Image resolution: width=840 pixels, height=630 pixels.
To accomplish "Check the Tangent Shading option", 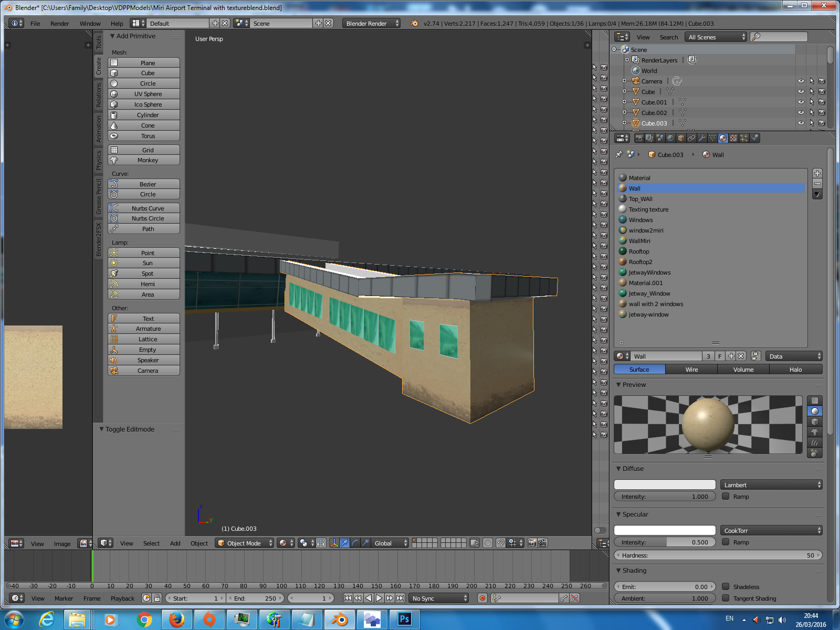I will [x=726, y=598].
